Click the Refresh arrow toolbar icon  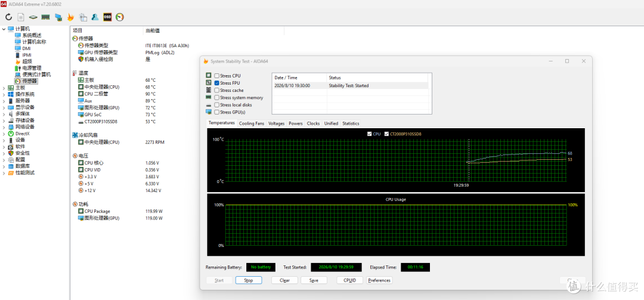click(x=8, y=17)
